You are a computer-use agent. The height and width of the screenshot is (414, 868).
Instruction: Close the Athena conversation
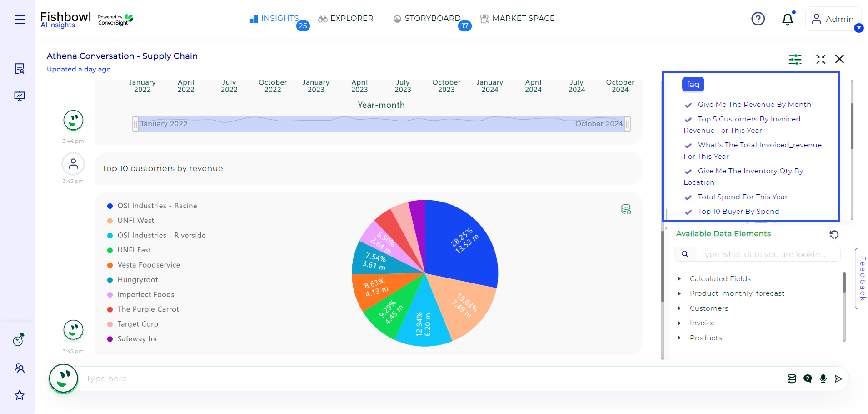click(839, 59)
